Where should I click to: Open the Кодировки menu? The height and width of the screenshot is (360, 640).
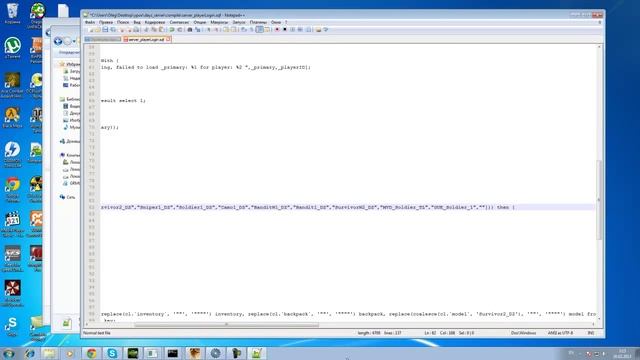[x=155, y=22]
